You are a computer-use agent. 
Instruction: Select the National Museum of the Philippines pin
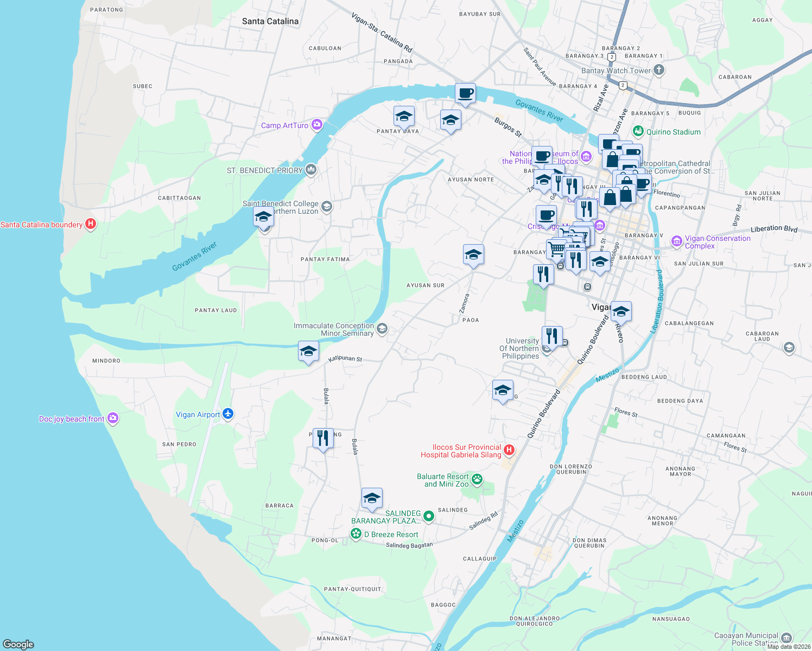[586, 157]
